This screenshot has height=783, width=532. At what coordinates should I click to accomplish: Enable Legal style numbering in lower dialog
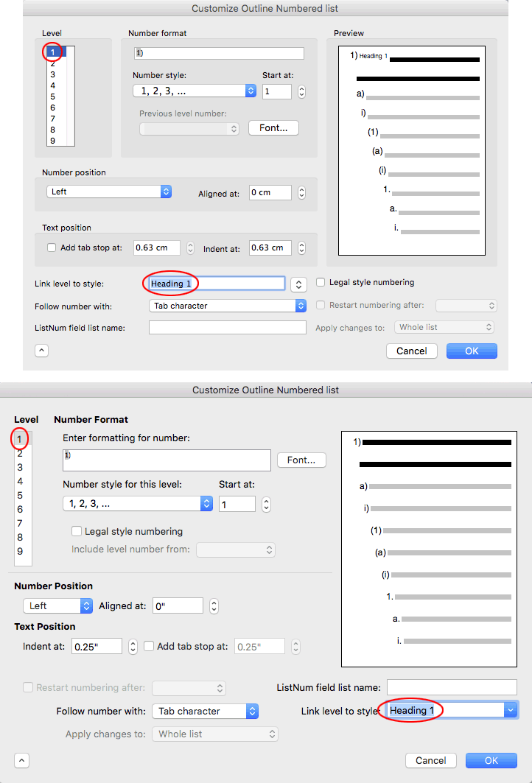click(x=77, y=531)
